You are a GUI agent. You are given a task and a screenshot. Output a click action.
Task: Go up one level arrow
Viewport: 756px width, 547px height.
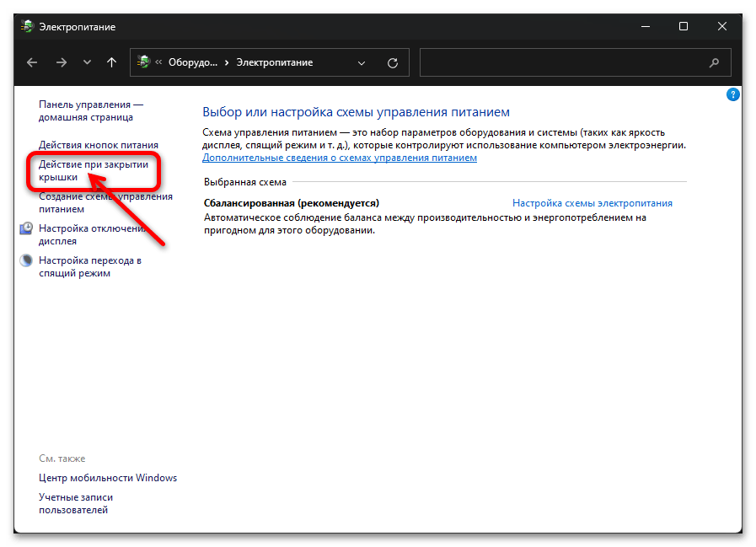(111, 62)
